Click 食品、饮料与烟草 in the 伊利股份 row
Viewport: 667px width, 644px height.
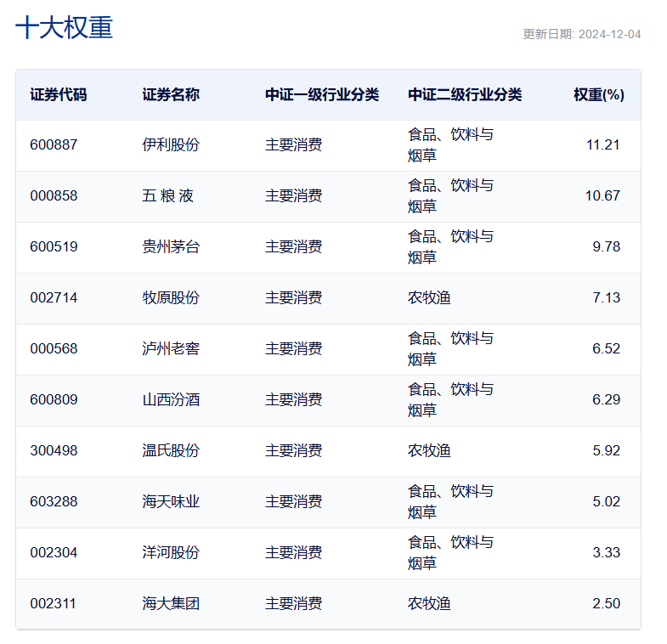tap(450, 145)
